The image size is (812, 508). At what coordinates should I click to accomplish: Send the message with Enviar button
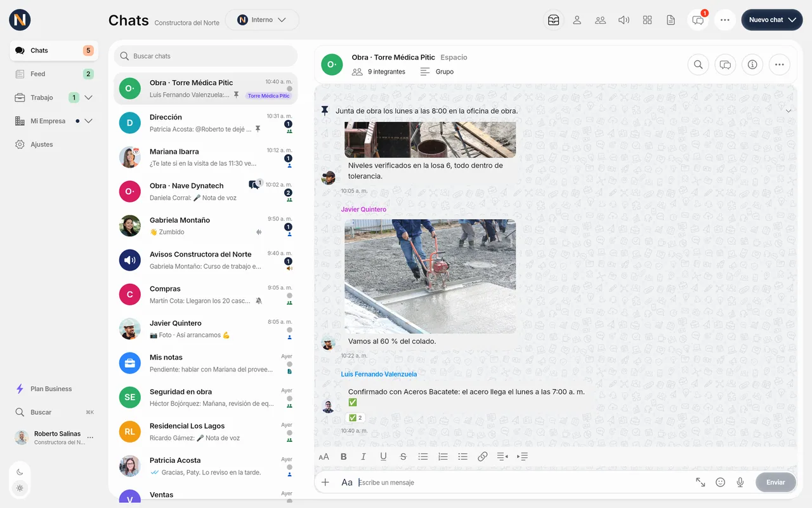[776, 483]
